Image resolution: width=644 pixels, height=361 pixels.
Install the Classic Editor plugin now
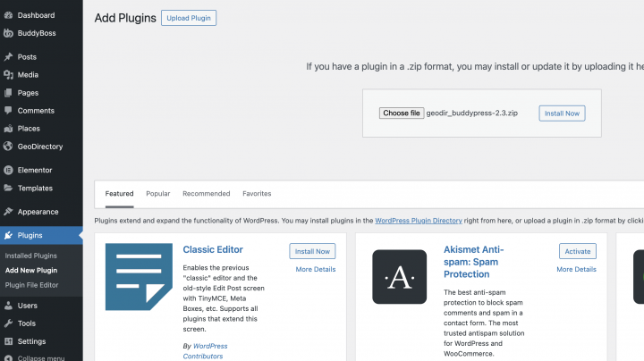coord(312,251)
